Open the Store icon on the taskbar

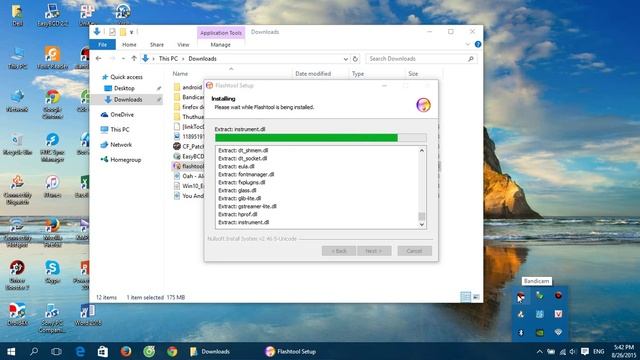click(x=103, y=351)
